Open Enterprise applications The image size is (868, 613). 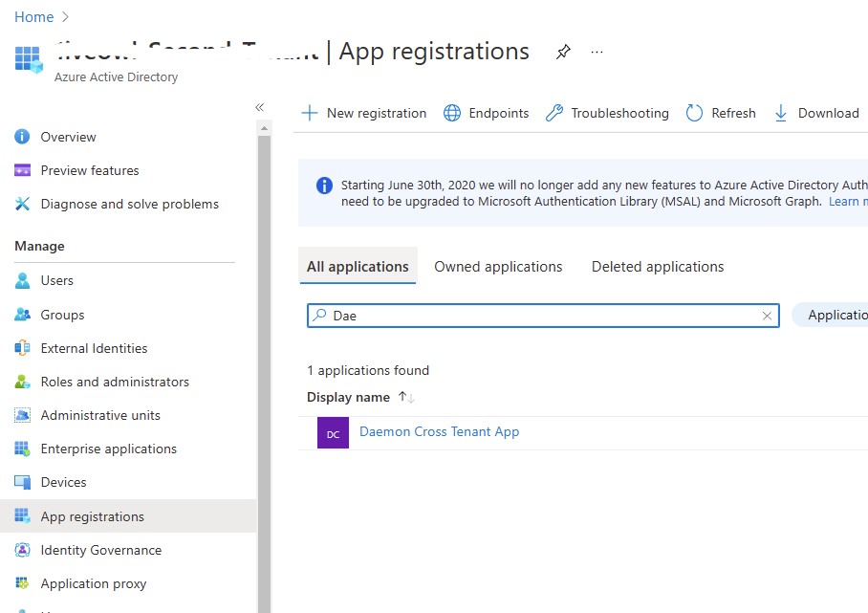109,449
